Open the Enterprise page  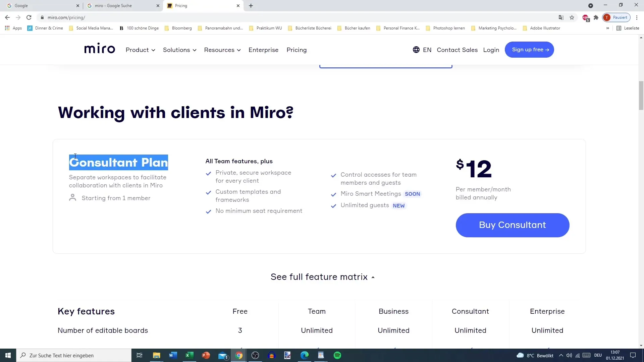pos(263,50)
